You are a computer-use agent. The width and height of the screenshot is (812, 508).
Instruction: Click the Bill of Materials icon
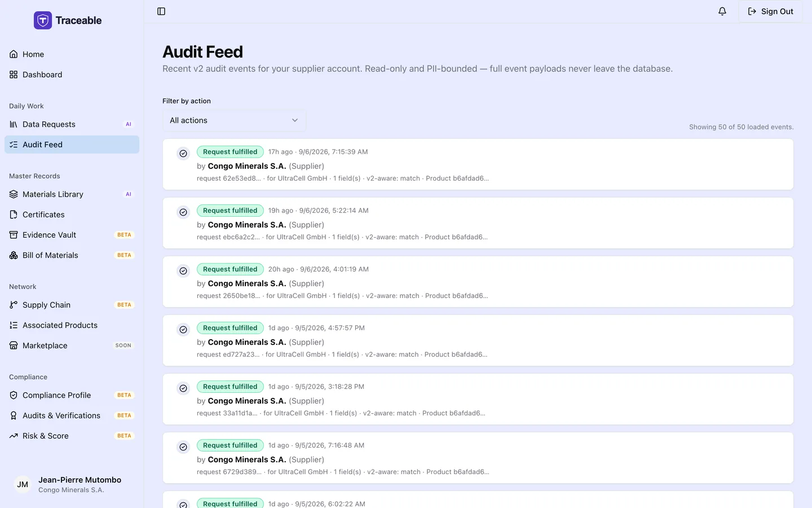coord(14,255)
